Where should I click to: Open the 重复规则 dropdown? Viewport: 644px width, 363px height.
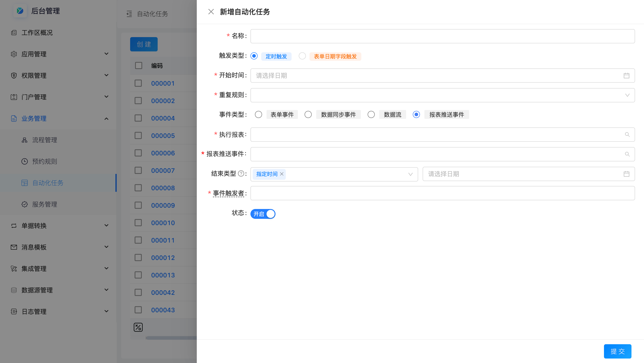[443, 95]
